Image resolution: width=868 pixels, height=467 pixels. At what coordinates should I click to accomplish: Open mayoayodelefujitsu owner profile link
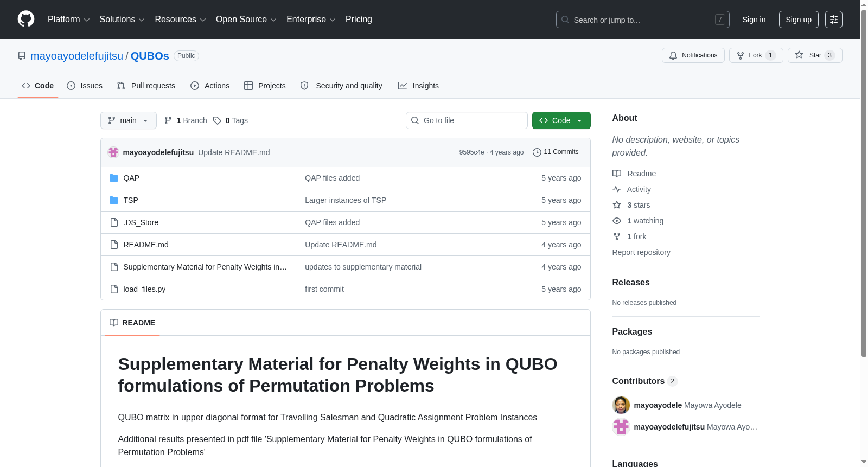click(x=76, y=56)
